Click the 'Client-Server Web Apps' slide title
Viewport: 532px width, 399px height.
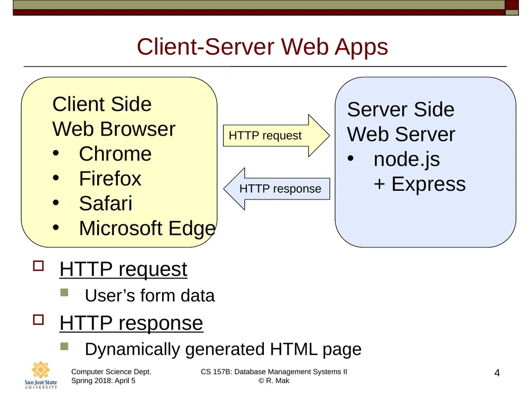pyautogui.click(x=262, y=47)
